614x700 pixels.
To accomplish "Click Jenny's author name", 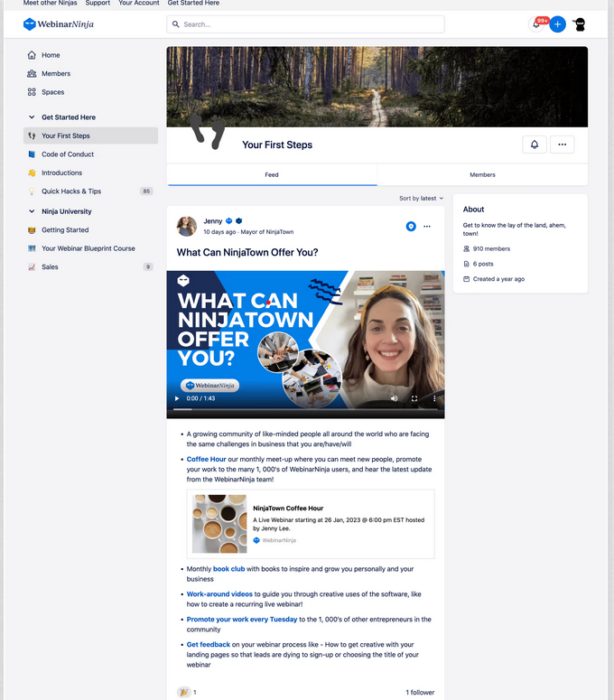I will [x=213, y=221].
